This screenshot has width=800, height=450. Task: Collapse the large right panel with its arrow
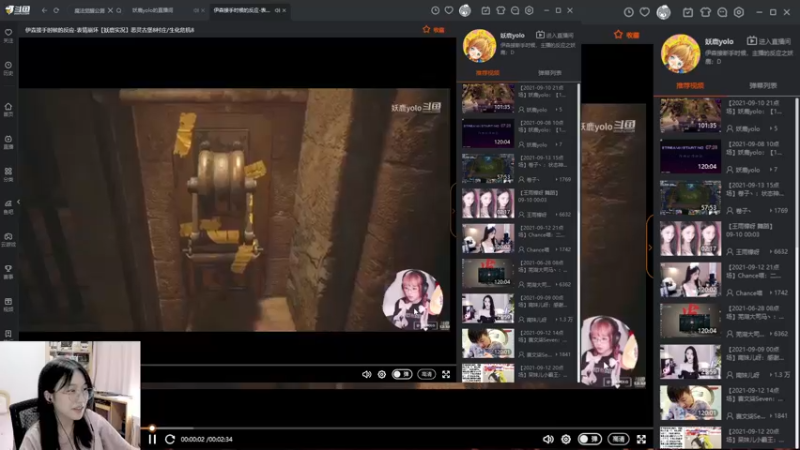click(650, 247)
